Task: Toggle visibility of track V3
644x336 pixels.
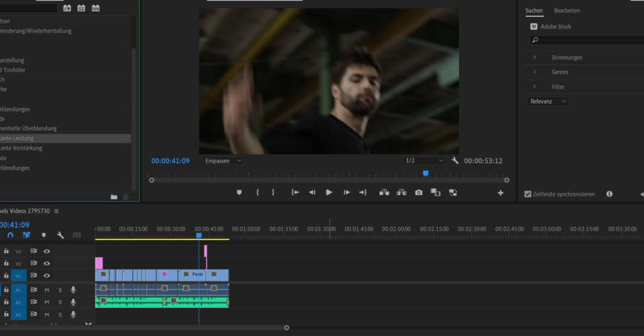Action: [x=47, y=251]
